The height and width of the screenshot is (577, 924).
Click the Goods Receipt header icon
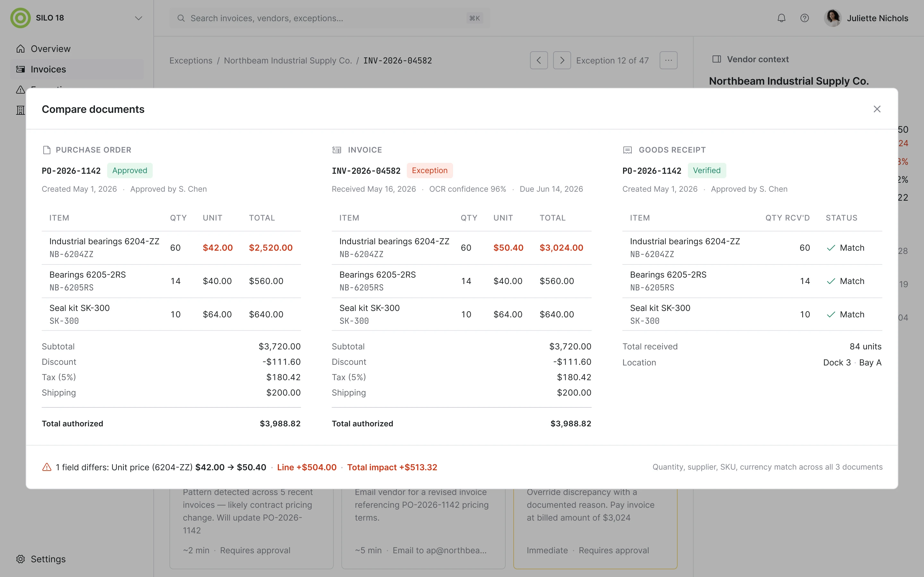(x=627, y=150)
